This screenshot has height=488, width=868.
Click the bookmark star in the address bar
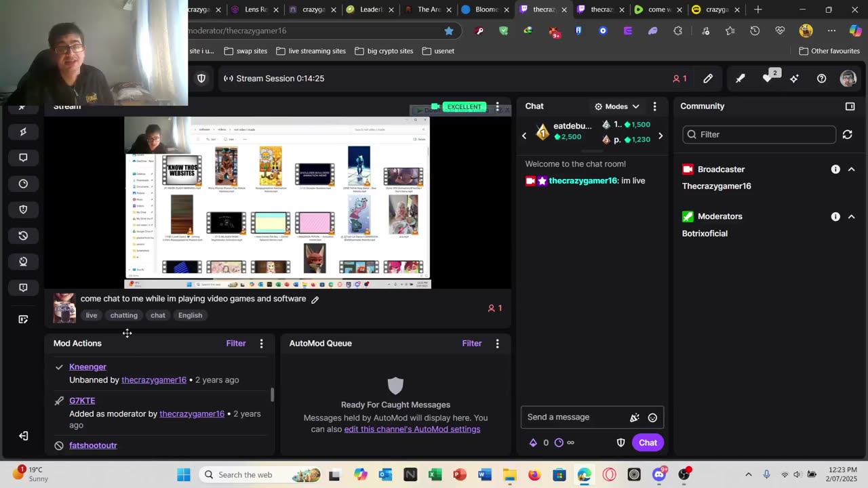(449, 30)
